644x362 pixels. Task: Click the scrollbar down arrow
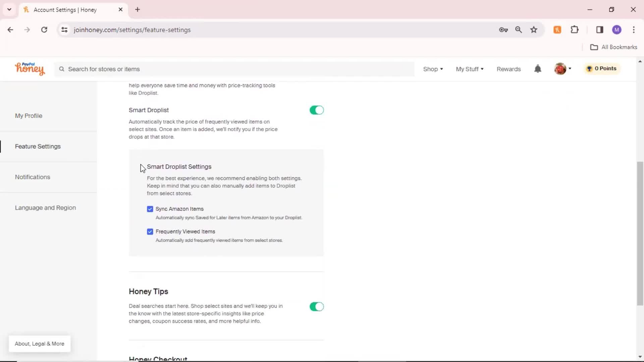pyautogui.click(x=640, y=357)
